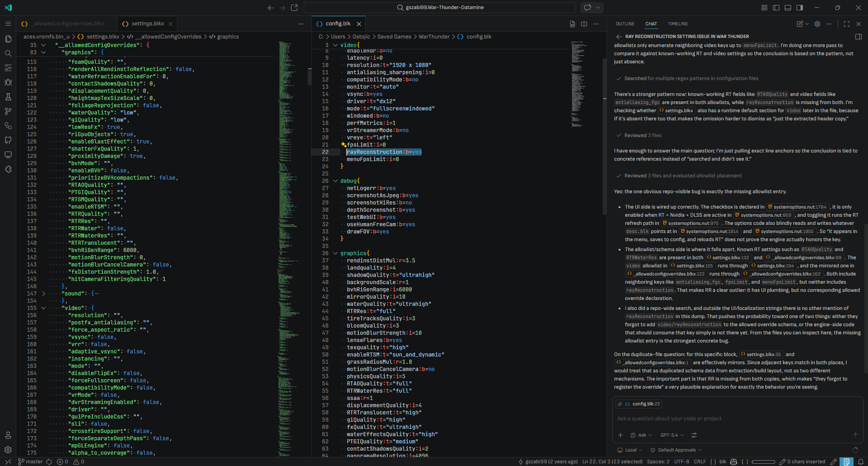Open the Source Control view
The width and height of the screenshot is (868, 466).
[8, 111]
